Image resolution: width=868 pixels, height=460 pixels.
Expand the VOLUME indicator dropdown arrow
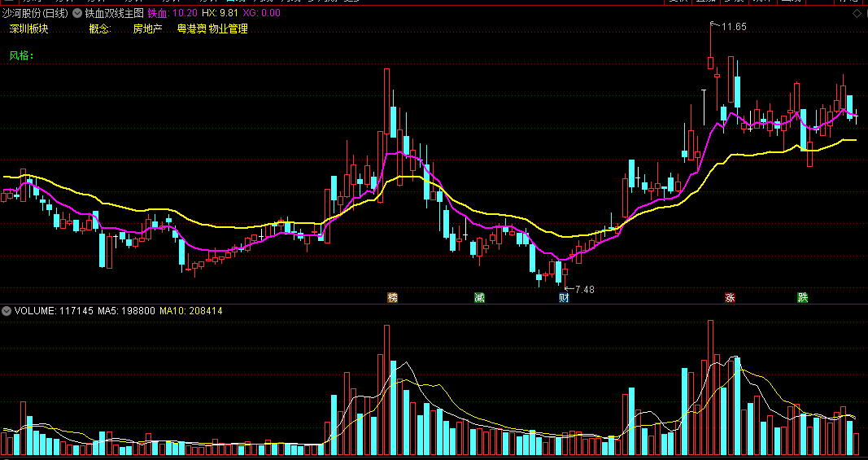[7, 311]
